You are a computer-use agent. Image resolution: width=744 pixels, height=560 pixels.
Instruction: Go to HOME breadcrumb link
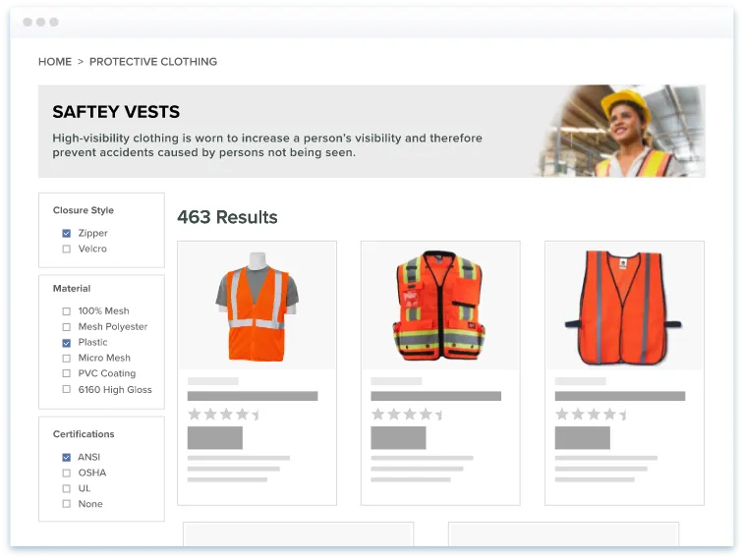click(55, 61)
